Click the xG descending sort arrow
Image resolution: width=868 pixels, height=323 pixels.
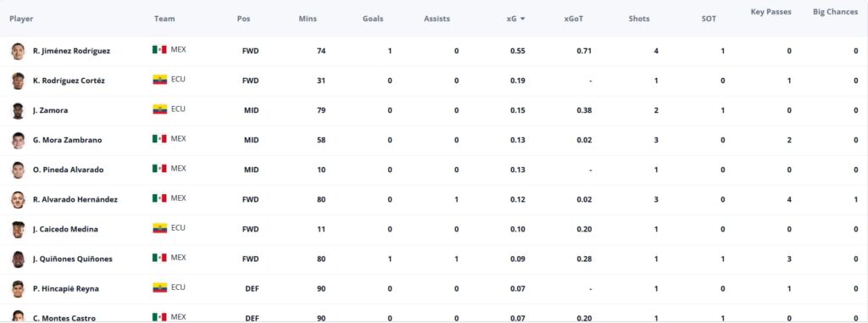pyautogui.click(x=522, y=19)
